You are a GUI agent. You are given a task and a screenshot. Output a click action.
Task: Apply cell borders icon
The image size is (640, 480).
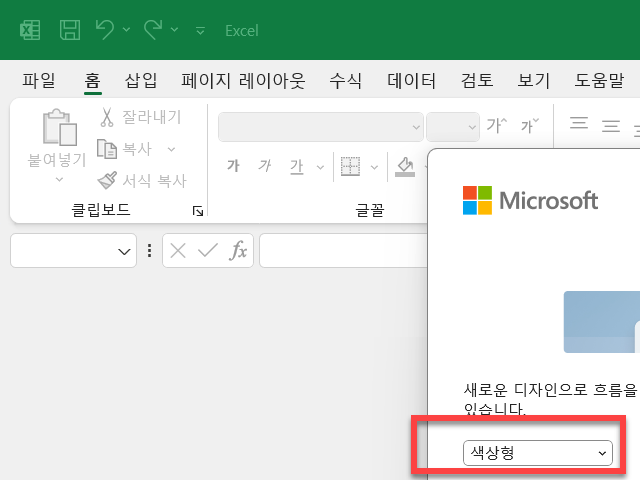[350, 166]
